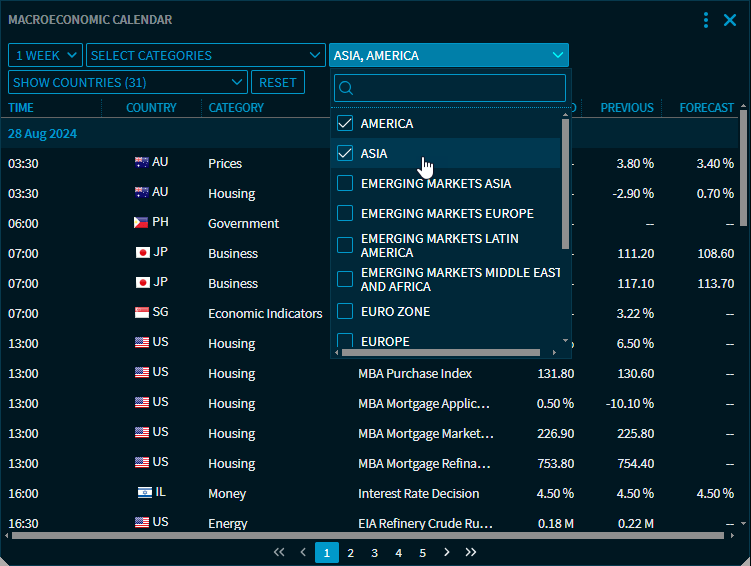Close the Macroeconomic Calendar panel
Viewport: 751px width, 566px height.
pyautogui.click(x=730, y=20)
